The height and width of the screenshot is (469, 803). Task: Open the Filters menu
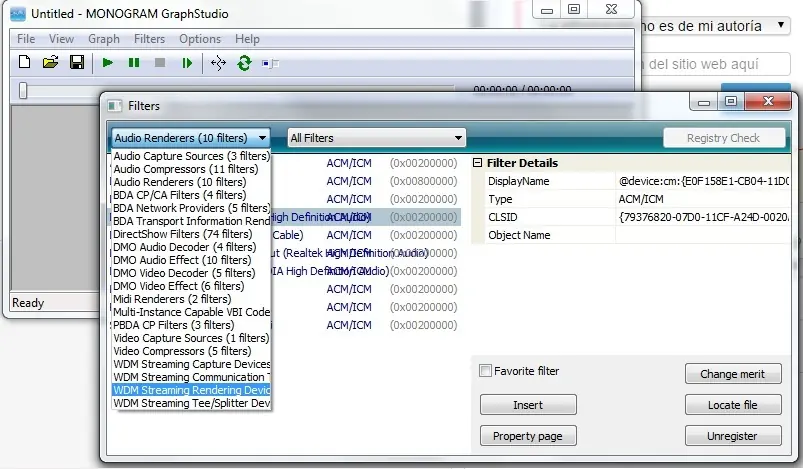coord(150,39)
